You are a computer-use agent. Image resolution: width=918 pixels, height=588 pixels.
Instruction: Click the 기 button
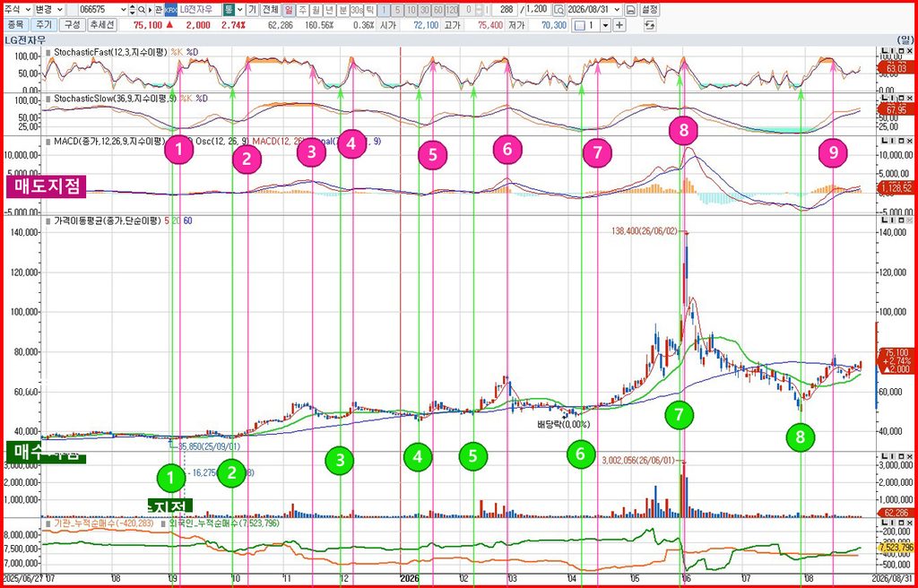click(x=252, y=10)
